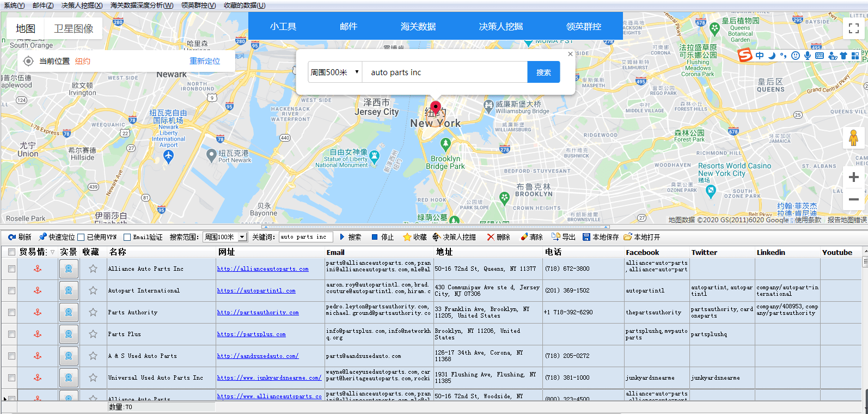Click Newark Liberty airport map marker
The width and height of the screenshot is (868, 414).
click(x=168, y=157)
